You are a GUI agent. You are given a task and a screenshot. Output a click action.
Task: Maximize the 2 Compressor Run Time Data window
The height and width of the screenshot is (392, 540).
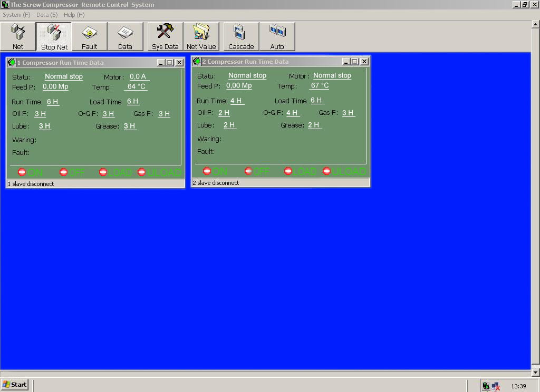tap(355, 62)
